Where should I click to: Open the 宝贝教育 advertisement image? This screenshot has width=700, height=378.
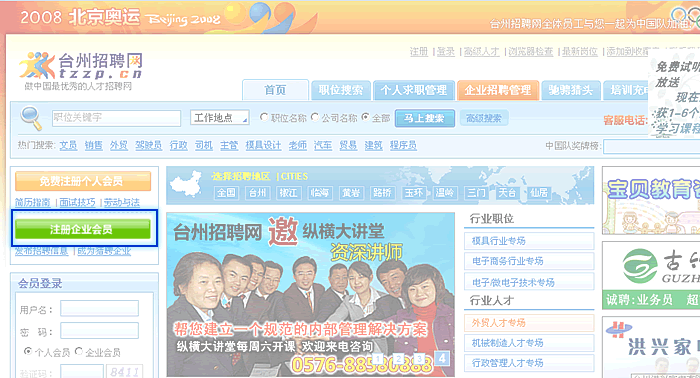651,200
